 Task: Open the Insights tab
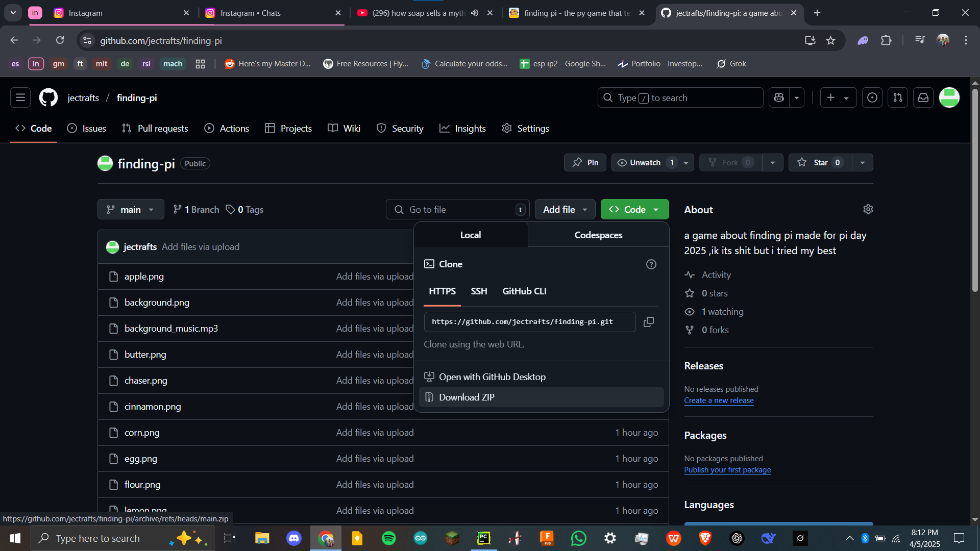pyautogui.click(x=462, y=129)
